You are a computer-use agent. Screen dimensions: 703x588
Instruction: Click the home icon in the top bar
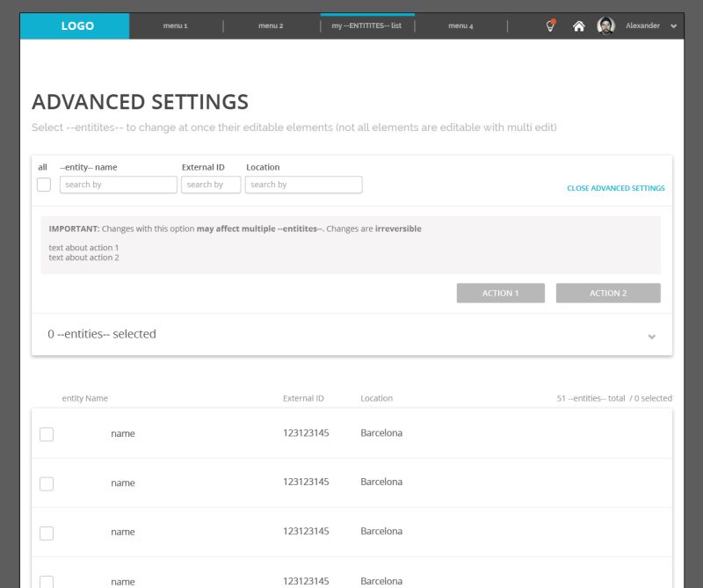click(x=578, y=25)
